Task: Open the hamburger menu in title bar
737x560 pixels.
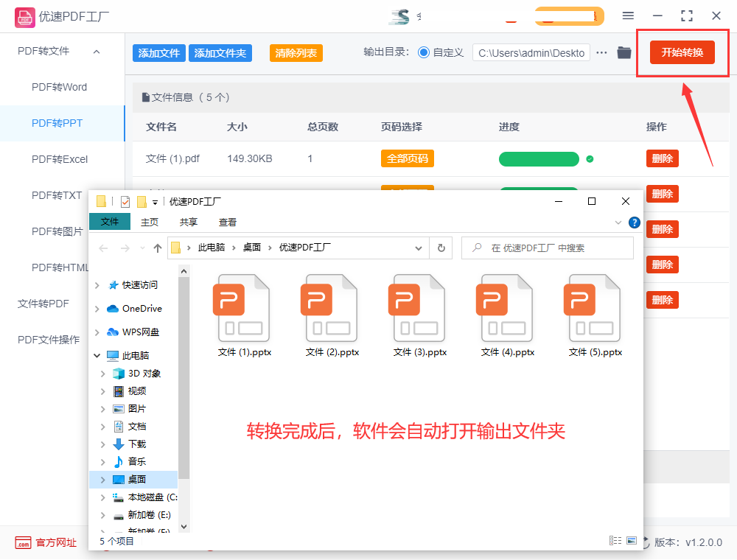Action: pos(628,16)
